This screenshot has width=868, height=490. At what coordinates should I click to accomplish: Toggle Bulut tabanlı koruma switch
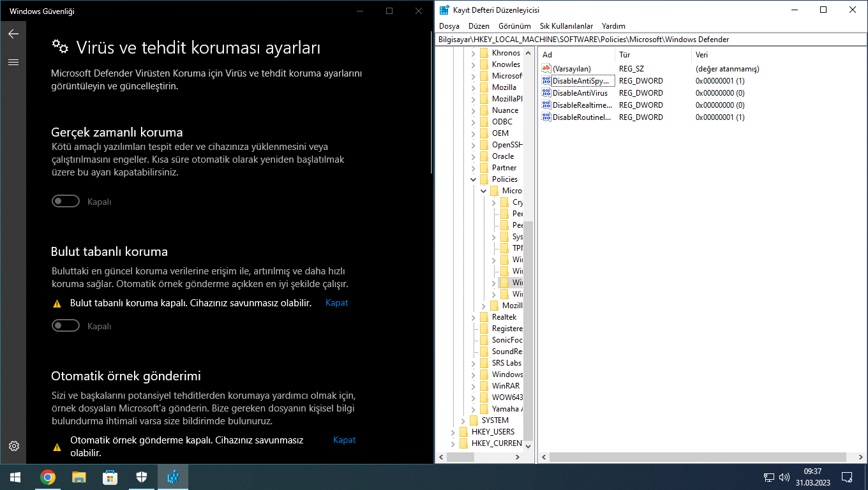pos(66,326)
